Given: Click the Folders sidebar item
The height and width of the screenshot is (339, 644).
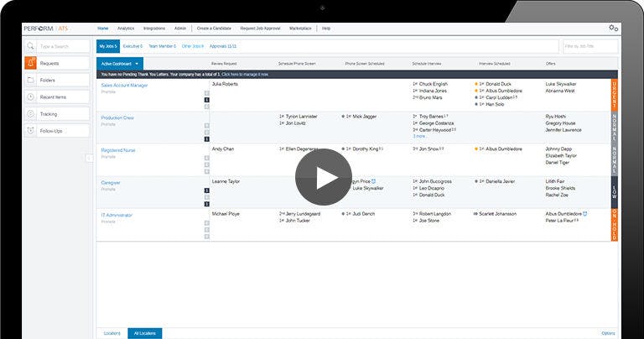Looking at the screenshot, I should click(57, 80).
